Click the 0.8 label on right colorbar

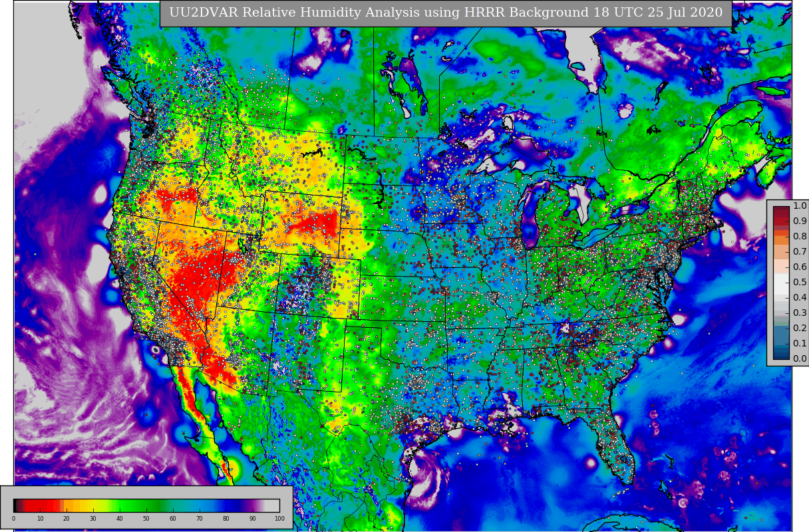coord(800,237)
